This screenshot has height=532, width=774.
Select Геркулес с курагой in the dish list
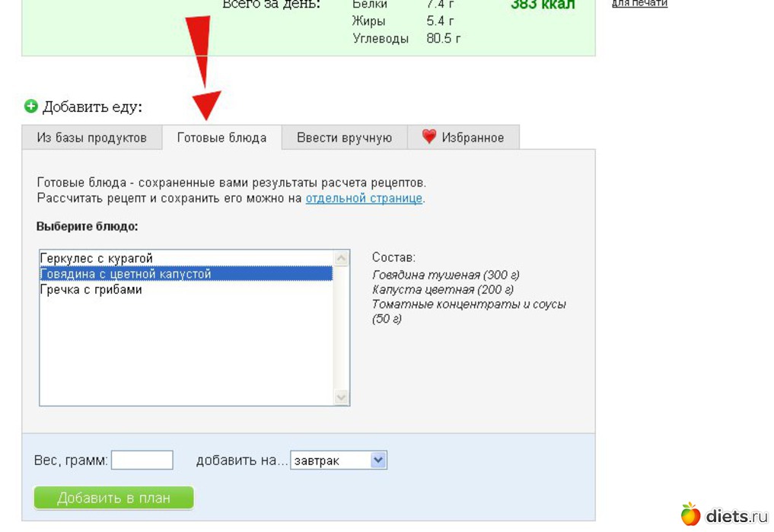tap(97, 259)
